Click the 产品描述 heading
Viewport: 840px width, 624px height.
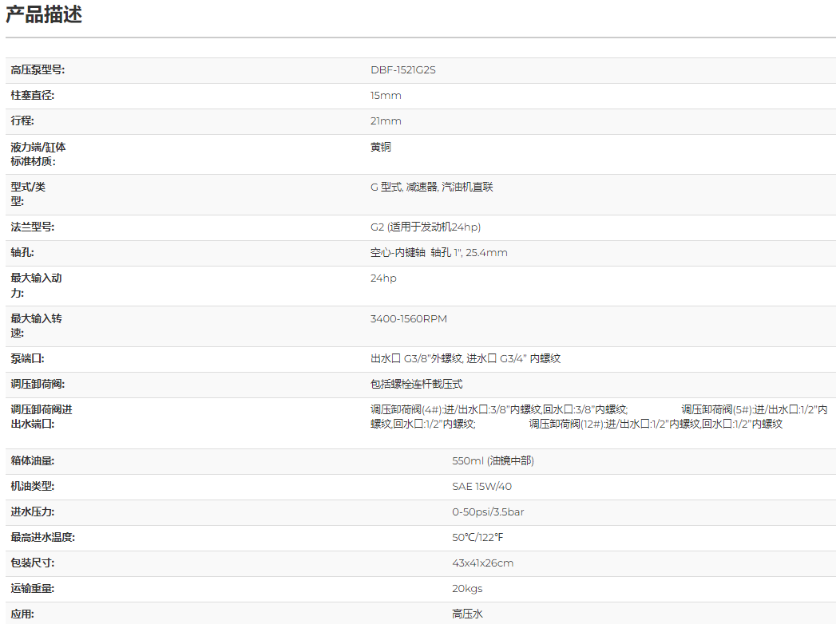[44, 14]
